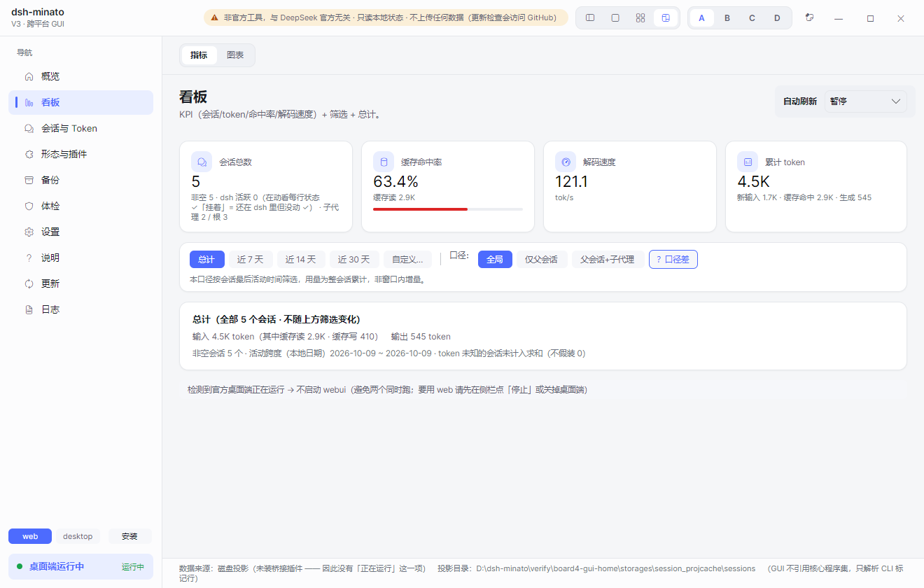
Task: Click the 解码速度 speedometer icon
Action: (566, 162)
